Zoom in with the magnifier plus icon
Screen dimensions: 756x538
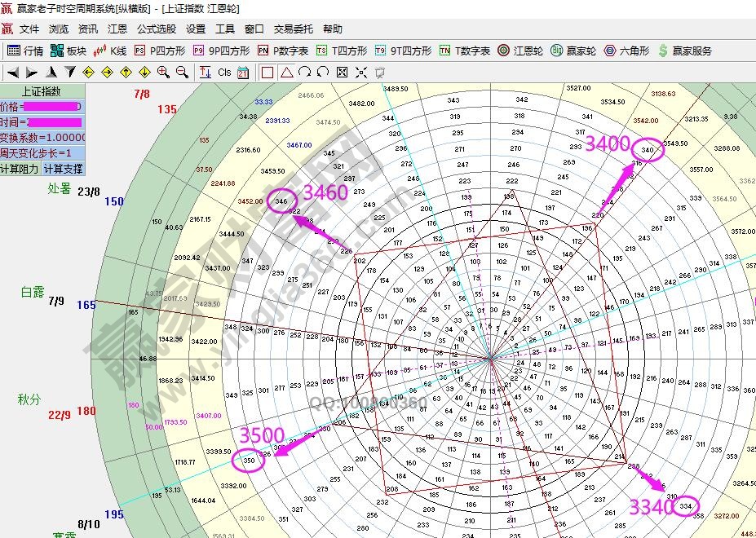[x=161, y=72]
